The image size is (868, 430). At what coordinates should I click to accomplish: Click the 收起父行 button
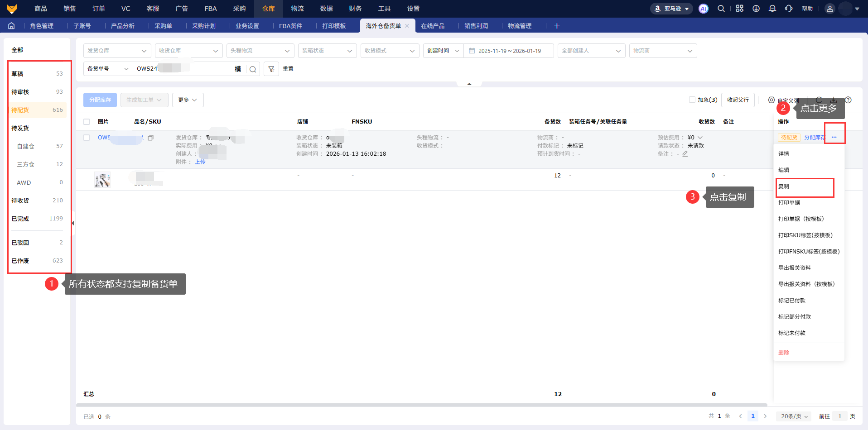(738, 100)
